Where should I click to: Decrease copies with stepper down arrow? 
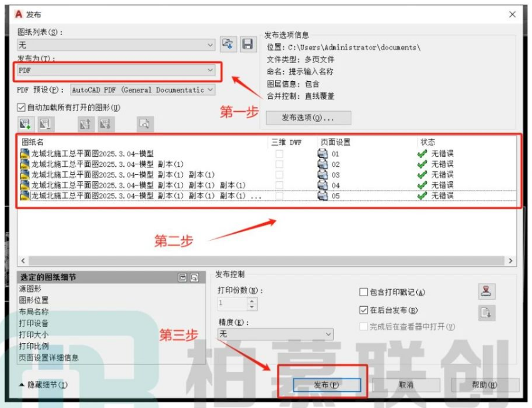coord(252,307)
